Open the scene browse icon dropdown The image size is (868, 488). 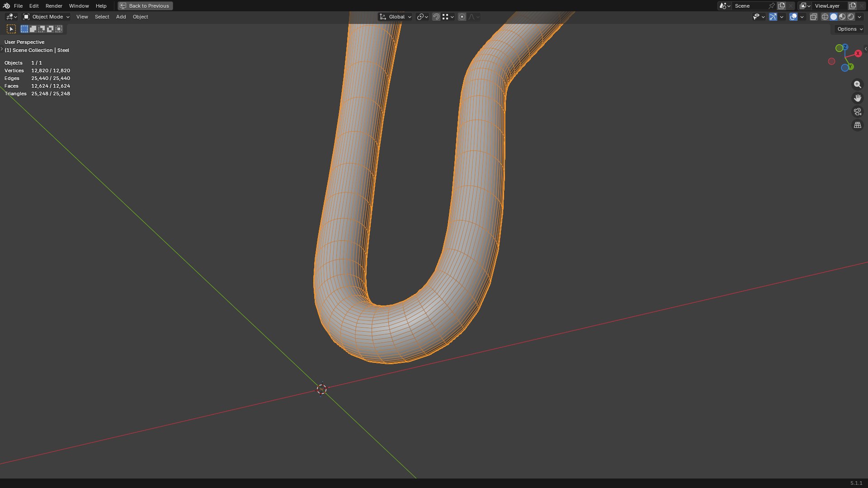click(x=725, y=6)
